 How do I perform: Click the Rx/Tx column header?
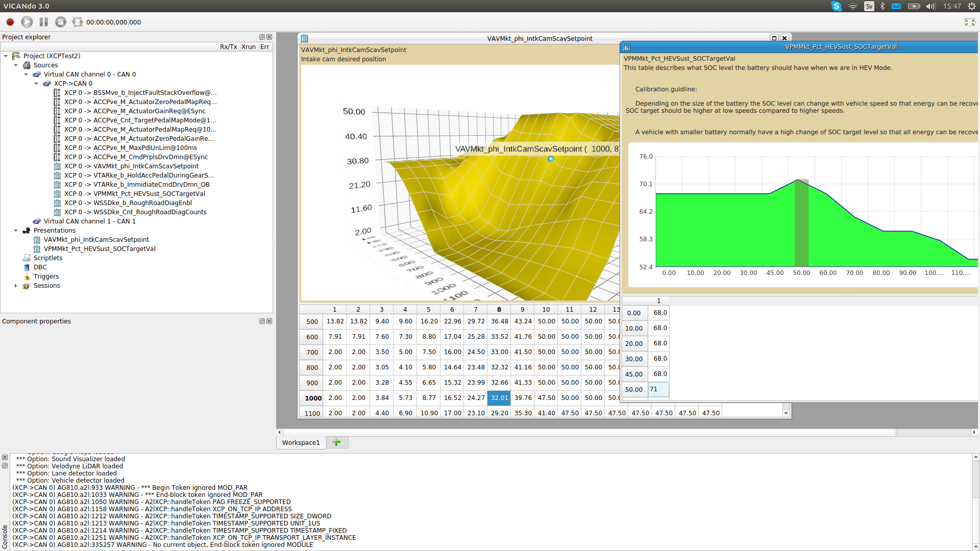tap(229, 47)
